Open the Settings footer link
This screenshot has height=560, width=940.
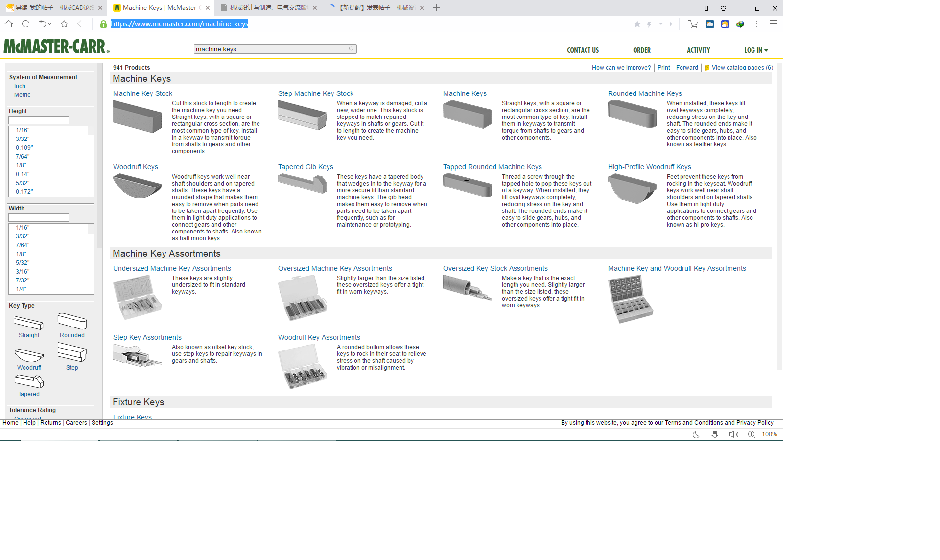tap(102, 423)
